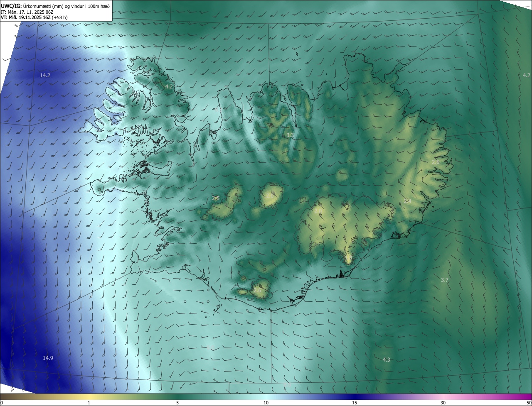Click the title 'UWC/IG: Úrkomumætti (mm) og vindur'
Viewport: 532px width, 406px height.
pos(55,6)
